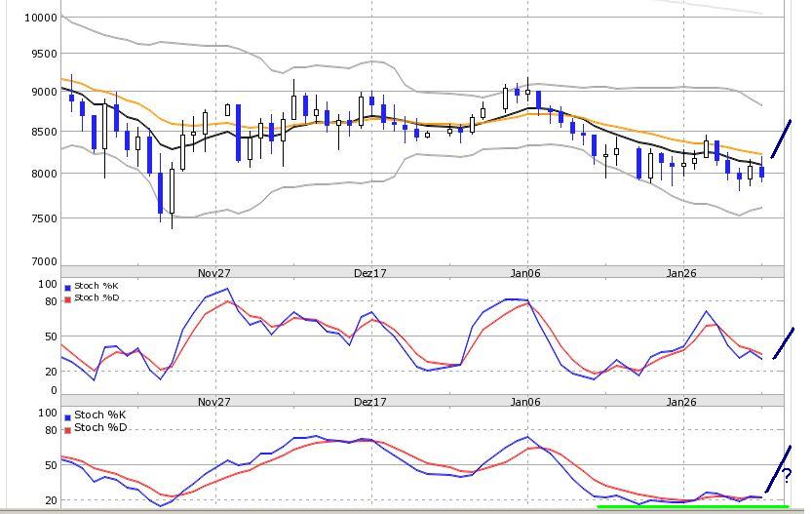
Task: Click the 80 level label in lower stochastic panel
Action: pyautogui.click(x=51, y=430)
